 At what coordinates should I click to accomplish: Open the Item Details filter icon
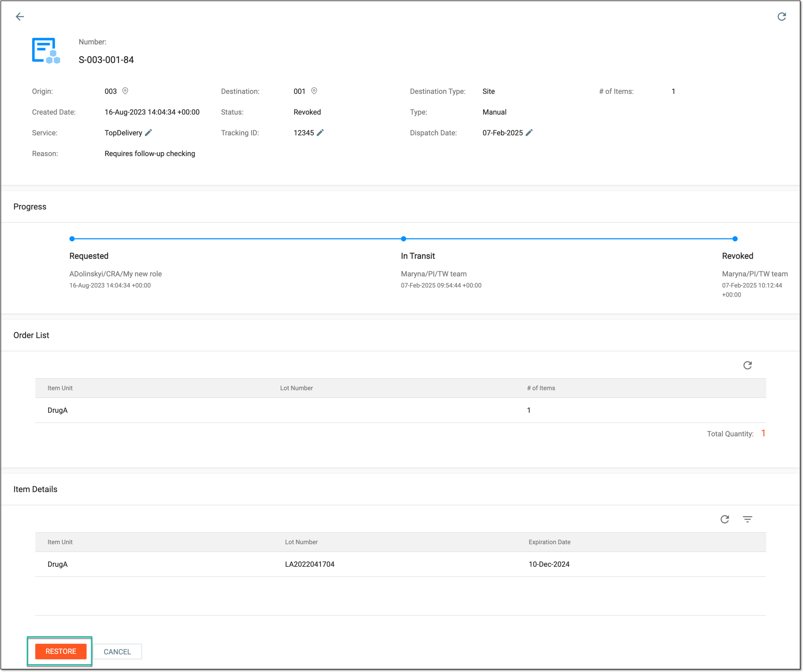(747, 519)
